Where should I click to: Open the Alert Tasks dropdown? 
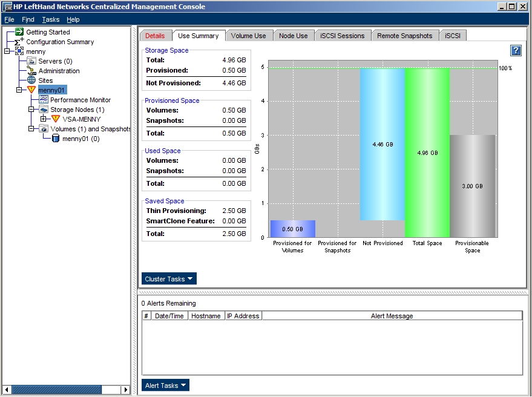[x=166, y=385]
